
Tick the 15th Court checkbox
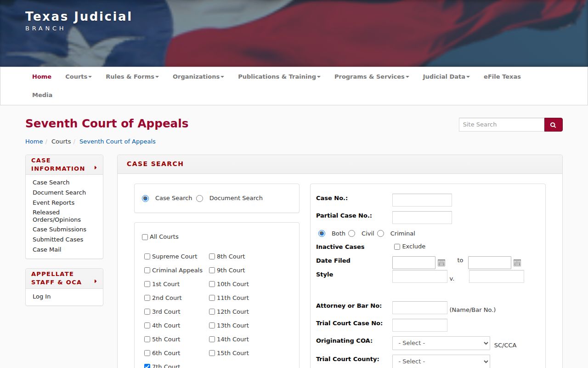click(212, 353)
